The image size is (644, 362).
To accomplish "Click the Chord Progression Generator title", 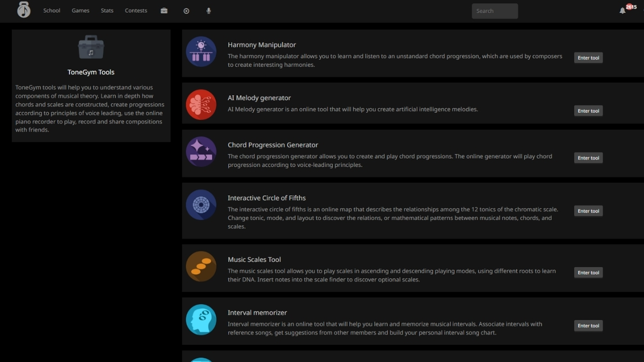I will [273, 145].
